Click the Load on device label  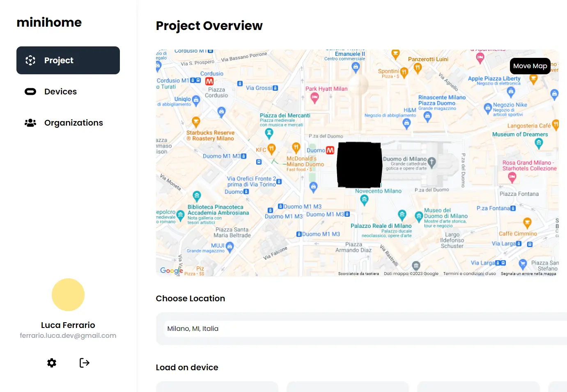187,367
